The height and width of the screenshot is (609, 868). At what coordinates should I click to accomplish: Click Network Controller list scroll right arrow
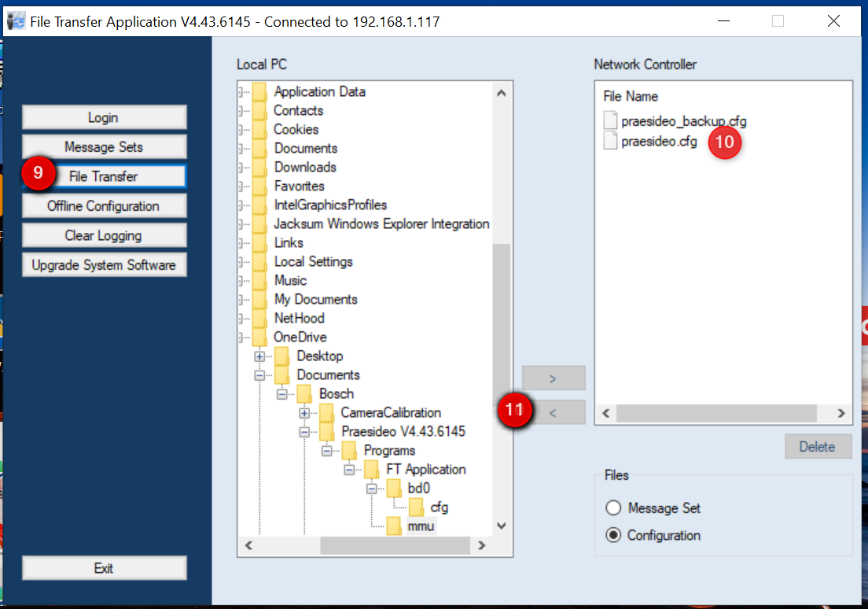841,413
